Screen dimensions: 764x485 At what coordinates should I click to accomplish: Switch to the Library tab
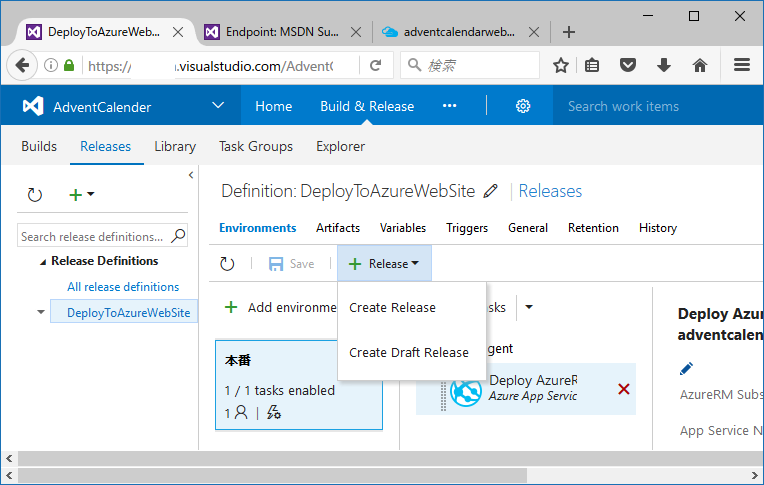pos(175,146)
